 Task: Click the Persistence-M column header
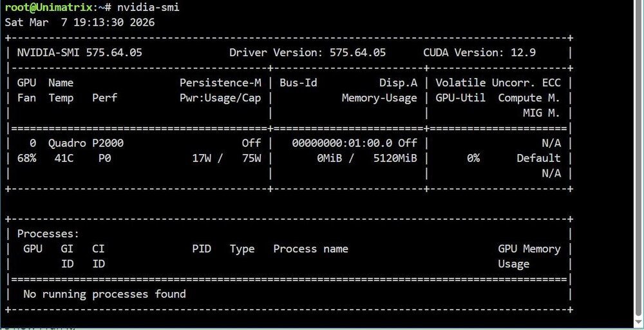coord(220,83)
